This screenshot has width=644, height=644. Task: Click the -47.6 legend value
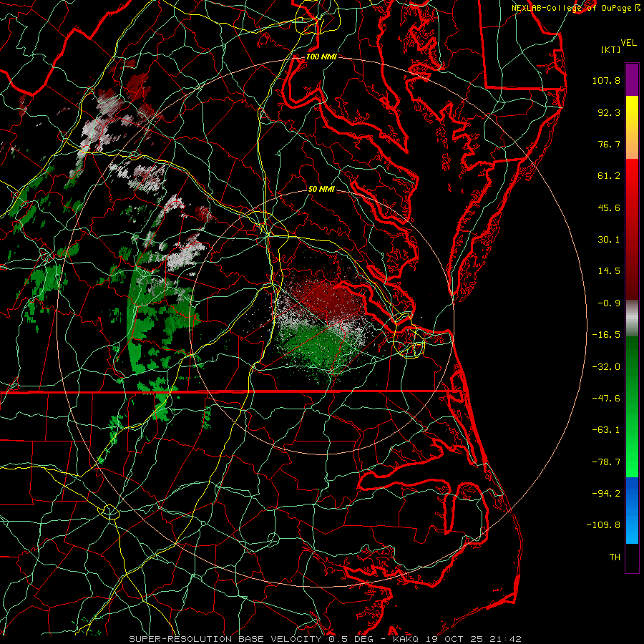606,399
